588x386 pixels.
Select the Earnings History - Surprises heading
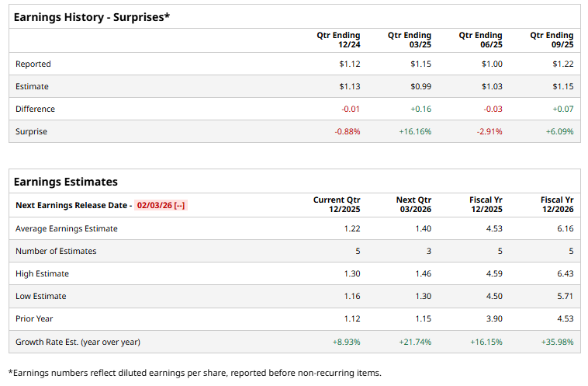point(92,16)
